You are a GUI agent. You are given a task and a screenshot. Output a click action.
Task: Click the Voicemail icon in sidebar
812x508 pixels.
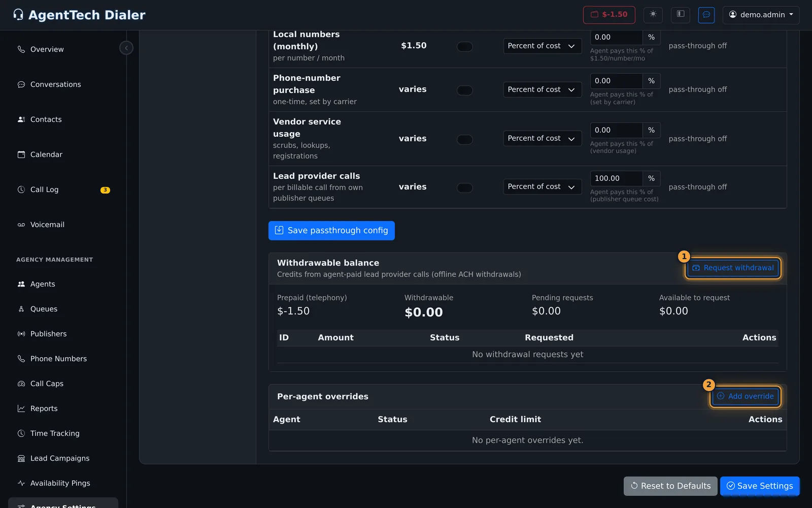tap(21, 225)
